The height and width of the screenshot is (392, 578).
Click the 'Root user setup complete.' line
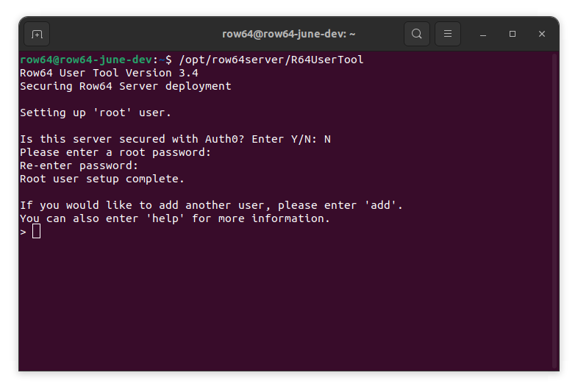pyautogui.click(x=102, y=179)
